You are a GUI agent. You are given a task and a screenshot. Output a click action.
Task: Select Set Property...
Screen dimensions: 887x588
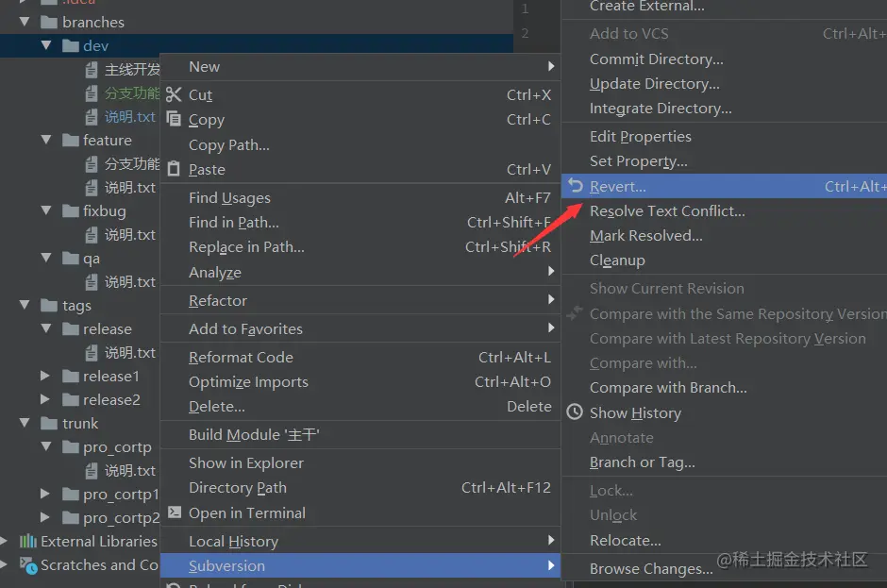point(724,161)
